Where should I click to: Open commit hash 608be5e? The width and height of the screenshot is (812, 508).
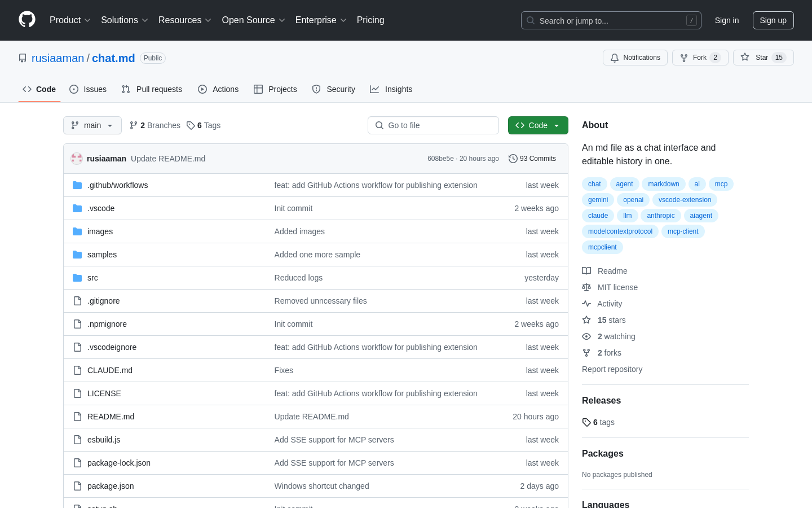pyautogui.click(x=440, y=159)
